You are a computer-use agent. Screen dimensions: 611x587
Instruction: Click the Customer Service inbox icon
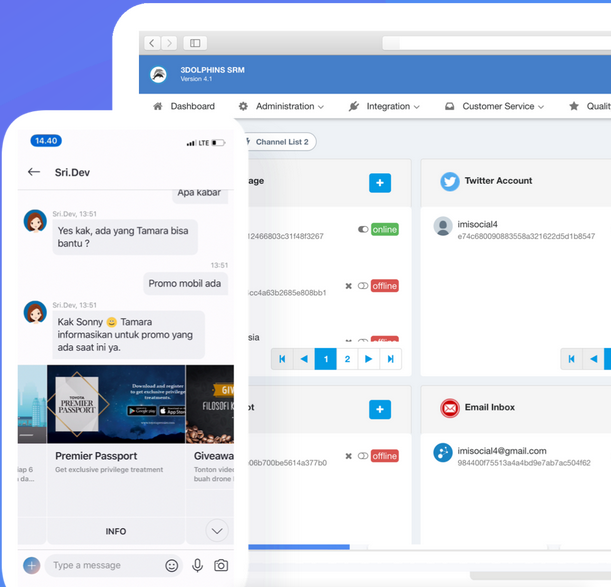pos(450,106)
